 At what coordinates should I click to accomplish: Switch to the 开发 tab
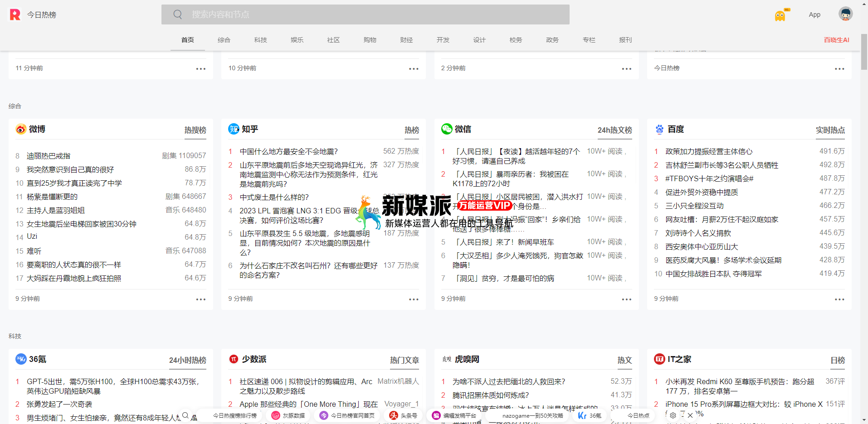click(x=443, y=40)
